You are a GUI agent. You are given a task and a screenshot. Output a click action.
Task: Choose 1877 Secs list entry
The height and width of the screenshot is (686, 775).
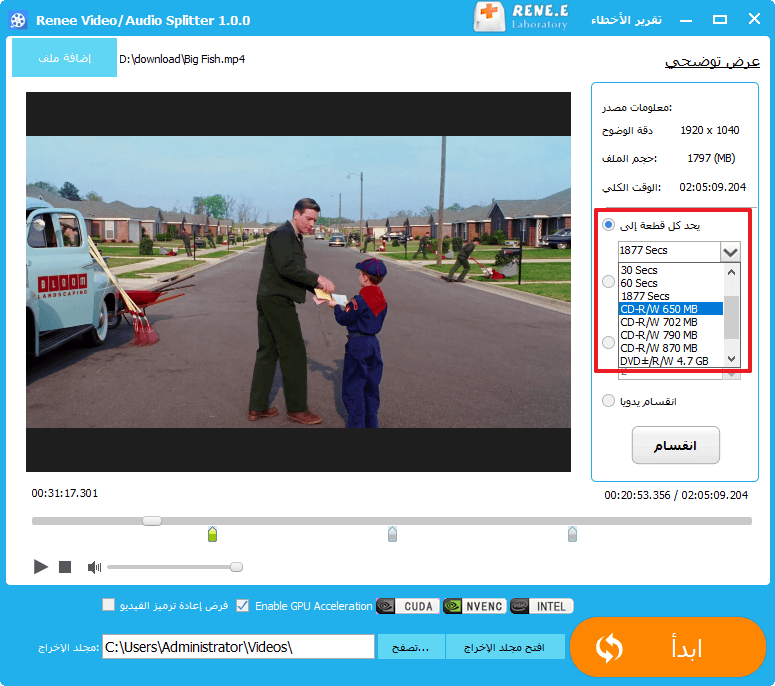(671, 296)
